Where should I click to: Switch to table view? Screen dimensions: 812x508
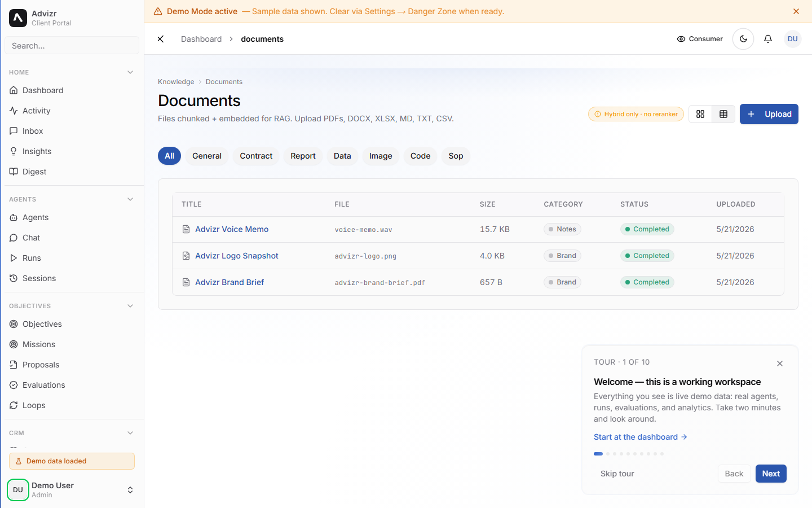click(x=723, y=114)
